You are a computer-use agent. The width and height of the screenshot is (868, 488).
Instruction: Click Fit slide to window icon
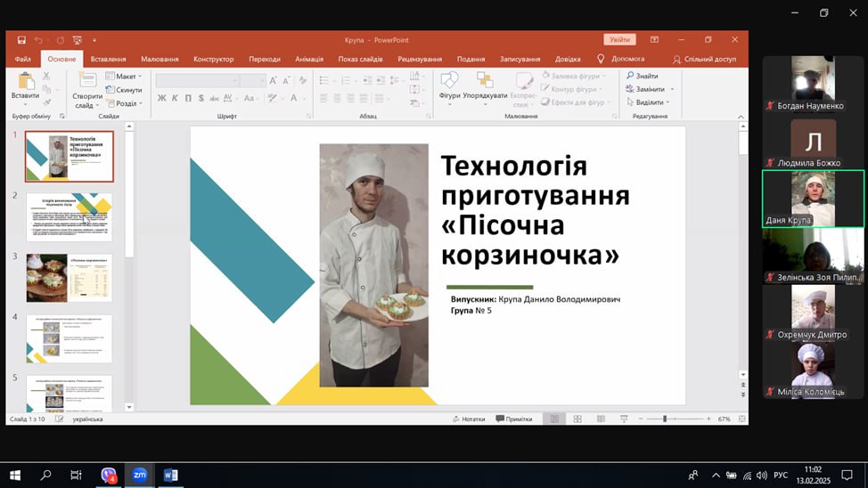click(740, 419)
